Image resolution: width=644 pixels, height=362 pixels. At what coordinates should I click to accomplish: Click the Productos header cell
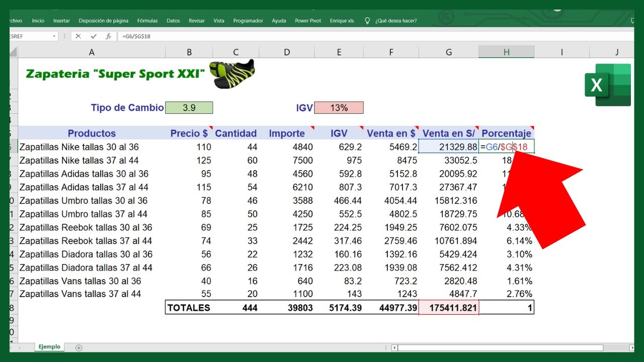pos(92,133)
